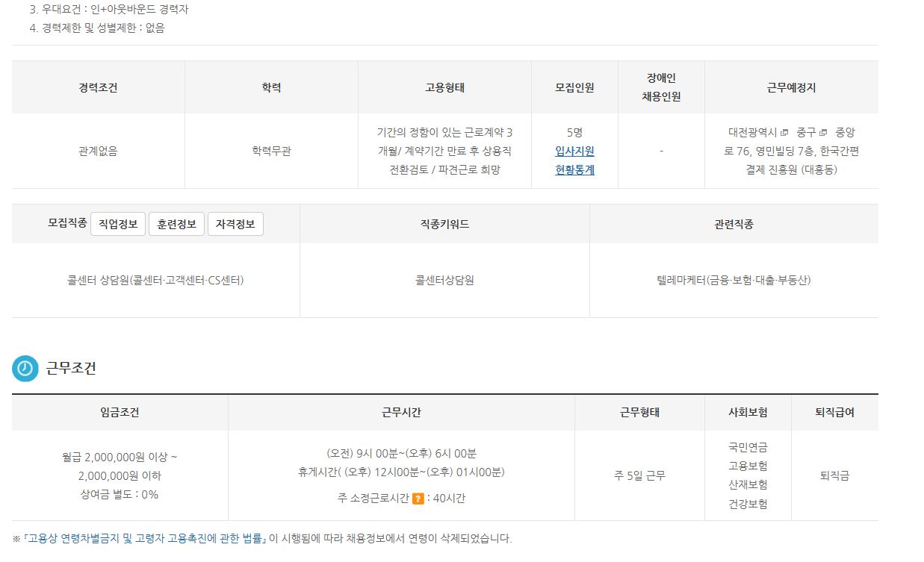Click the 퇴직금 cell under 퇴직급여
Viewport: 924px width, 562px height.
pyautogui.click(x=834, y=476)
